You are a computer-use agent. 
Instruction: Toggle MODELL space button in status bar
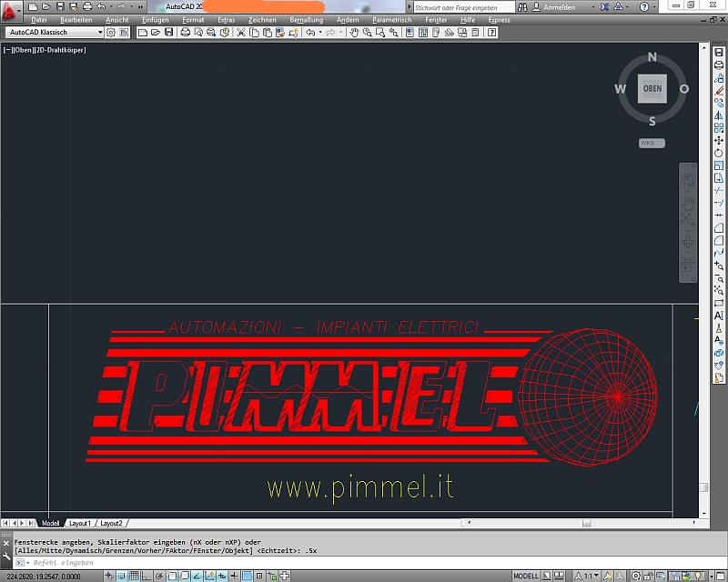click(526, 576)
